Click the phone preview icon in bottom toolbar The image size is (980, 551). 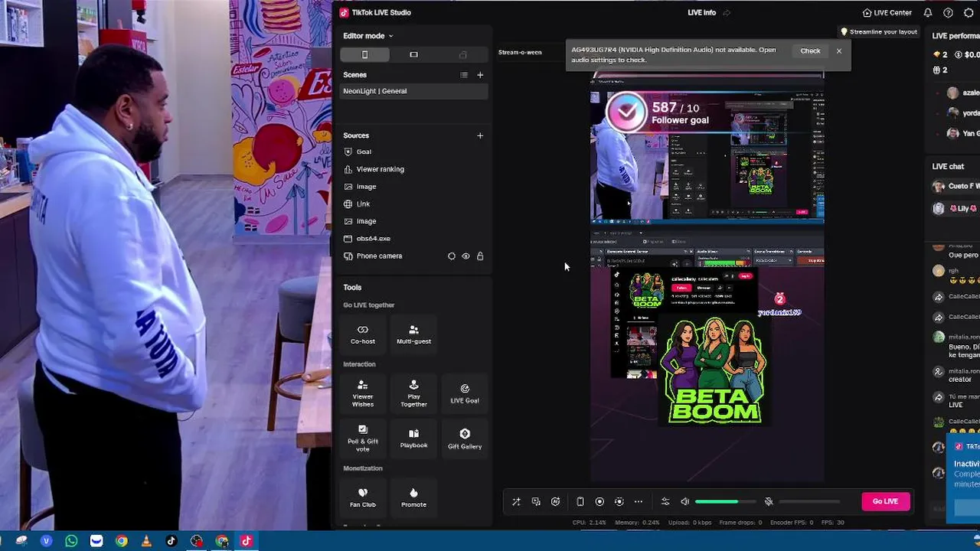coord(580,502)
